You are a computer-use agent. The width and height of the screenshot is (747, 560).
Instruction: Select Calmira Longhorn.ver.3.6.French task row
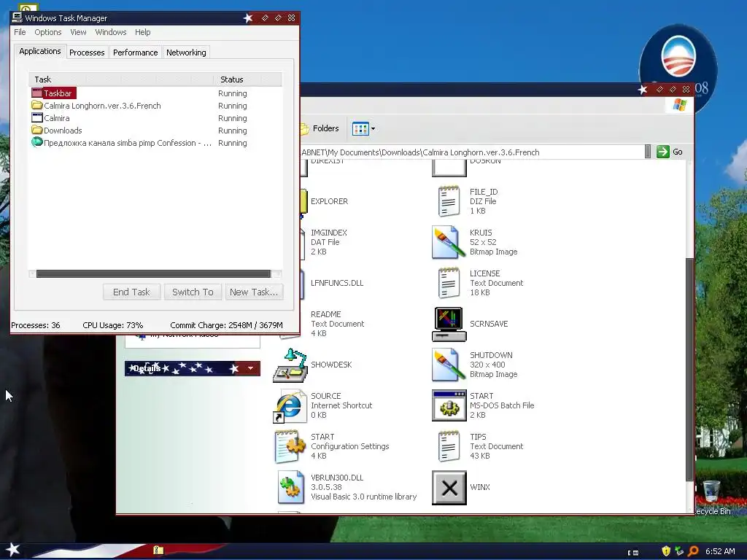[155, 106]
